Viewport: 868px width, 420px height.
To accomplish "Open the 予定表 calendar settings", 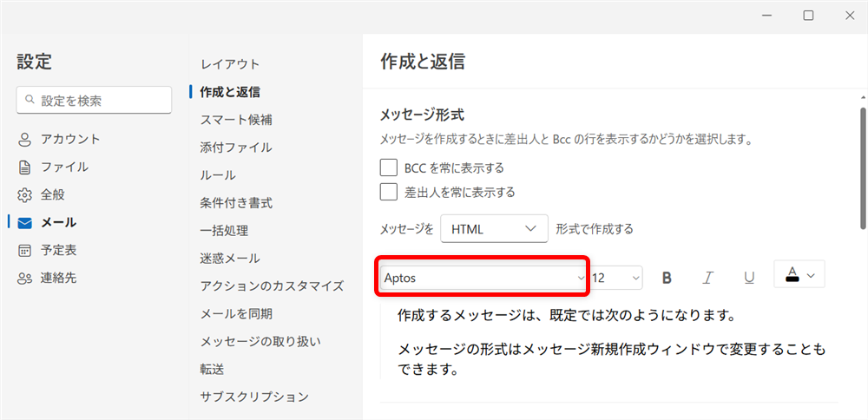I will click(x=58, y=250).
